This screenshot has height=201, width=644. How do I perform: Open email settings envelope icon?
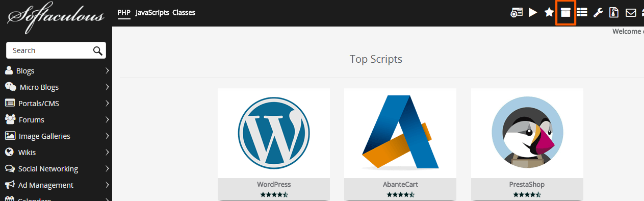coord(631,13)
